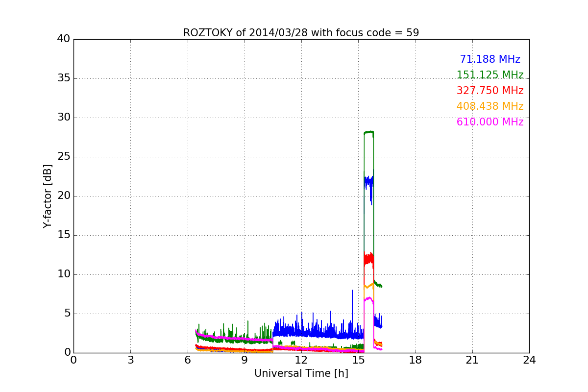Select the '151.125 MHz' legend label

click(490, 75)
